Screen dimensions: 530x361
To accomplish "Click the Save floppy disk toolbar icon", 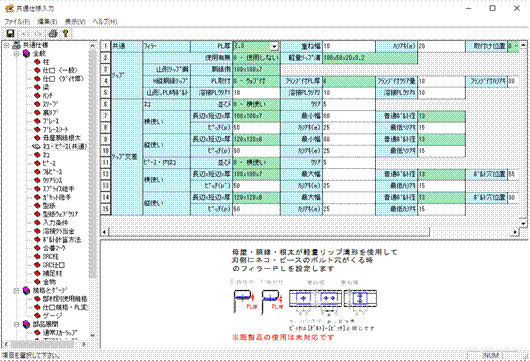I will coord(10,33).
